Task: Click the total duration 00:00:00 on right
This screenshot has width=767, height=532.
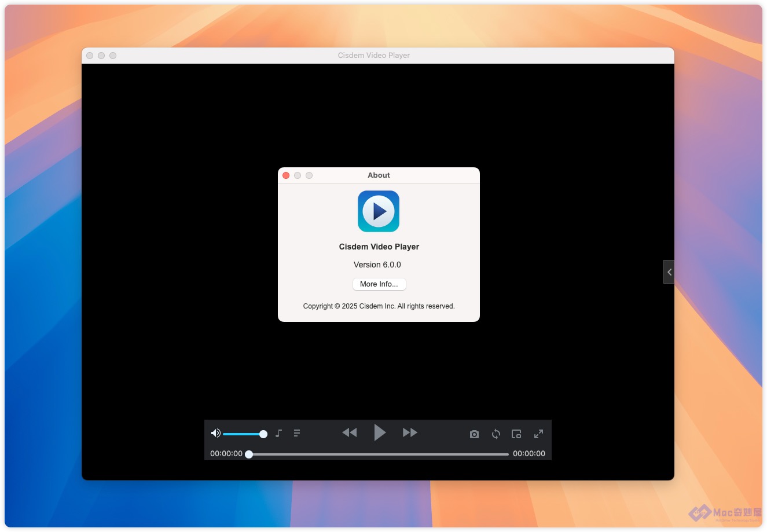Action: pos(529,454)
